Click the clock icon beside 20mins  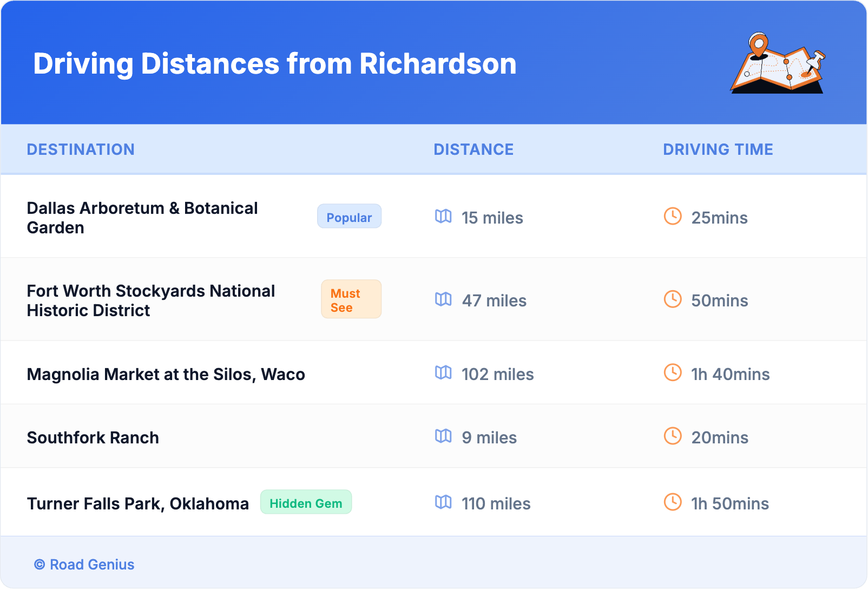coord(673,436)
